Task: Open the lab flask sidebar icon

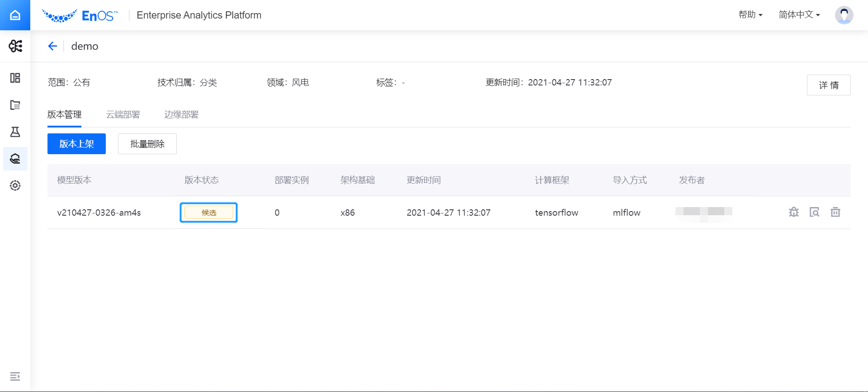Action: [x=15, y=132]
